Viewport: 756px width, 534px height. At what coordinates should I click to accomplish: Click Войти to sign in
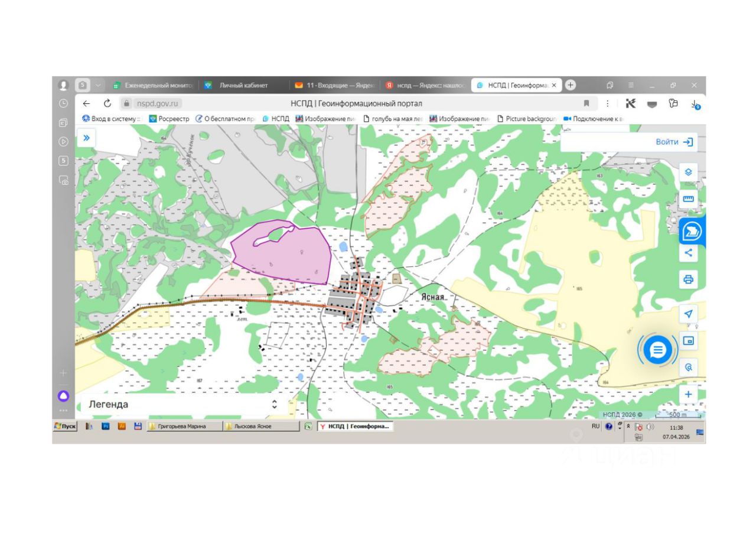[x=674, y=142]
